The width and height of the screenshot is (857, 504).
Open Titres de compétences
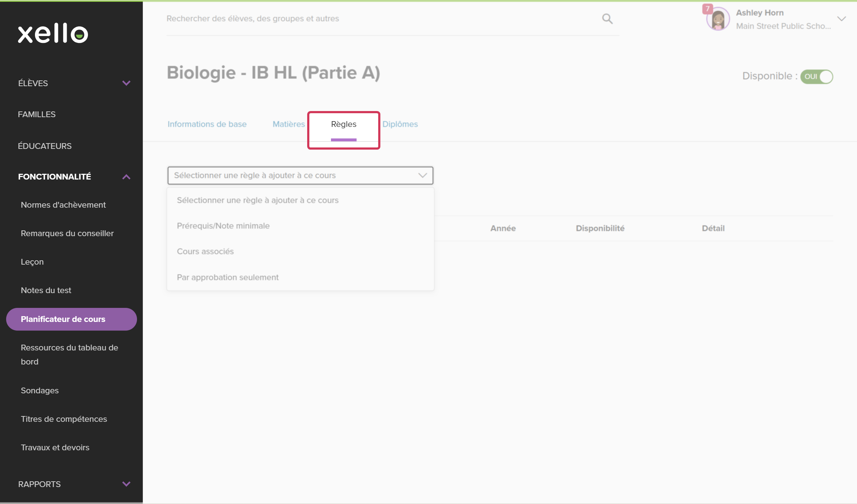(64, 419)
